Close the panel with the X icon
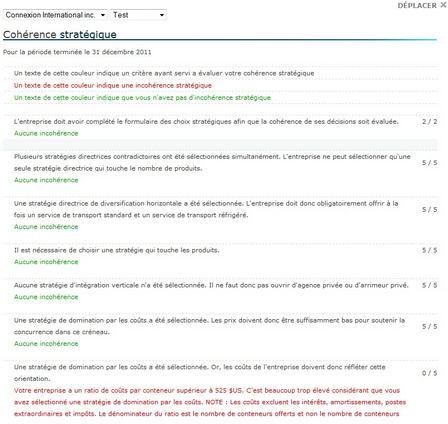This screenshot has height=424, width=448. [x=443, y=5]
